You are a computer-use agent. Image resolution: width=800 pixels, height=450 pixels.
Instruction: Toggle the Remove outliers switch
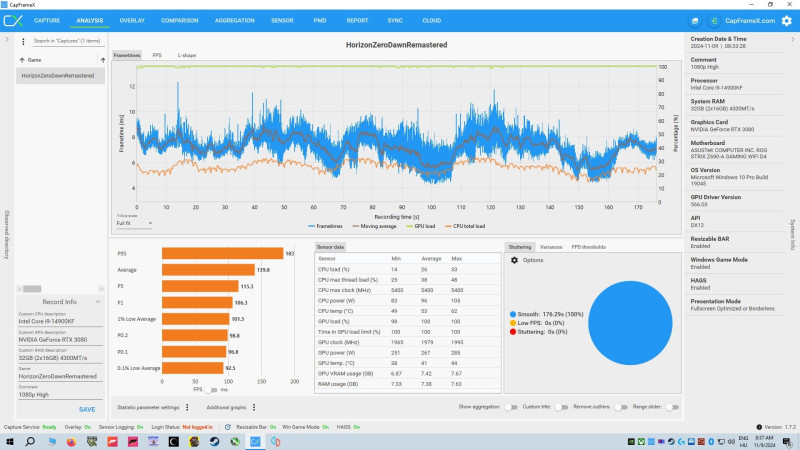(621, 407)
